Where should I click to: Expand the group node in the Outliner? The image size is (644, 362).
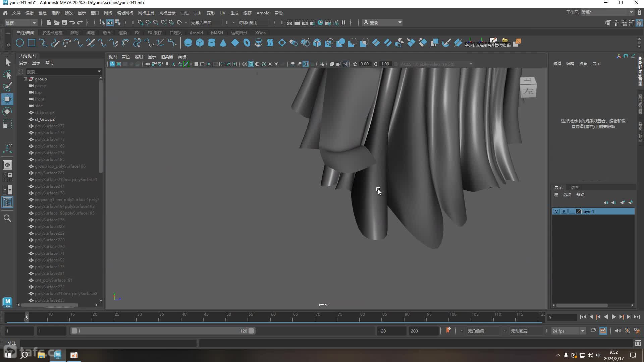[x=25, y=79]
